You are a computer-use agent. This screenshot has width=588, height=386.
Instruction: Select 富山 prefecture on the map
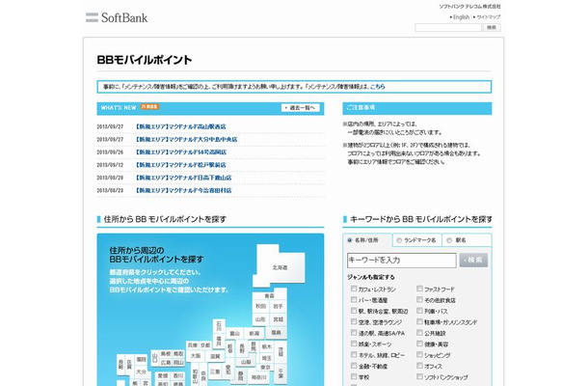pyautogui.click(x=235, y=333)
